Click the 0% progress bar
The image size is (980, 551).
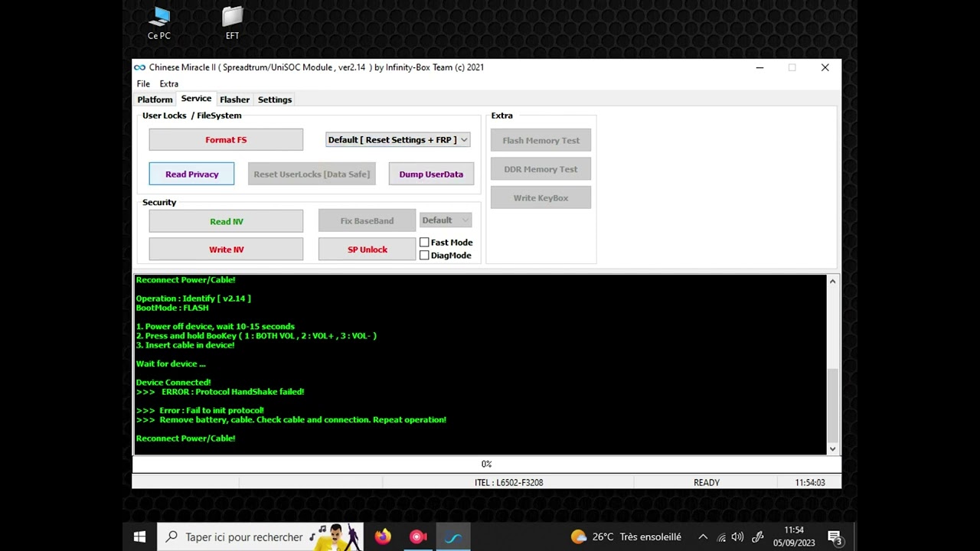(486, 464)
